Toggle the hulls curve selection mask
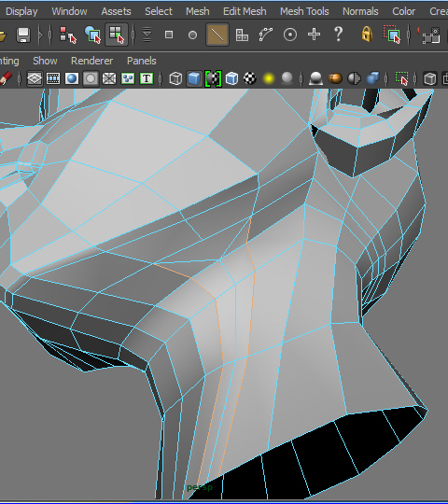The height and width of the screenshot is (504, 448). 266,35
